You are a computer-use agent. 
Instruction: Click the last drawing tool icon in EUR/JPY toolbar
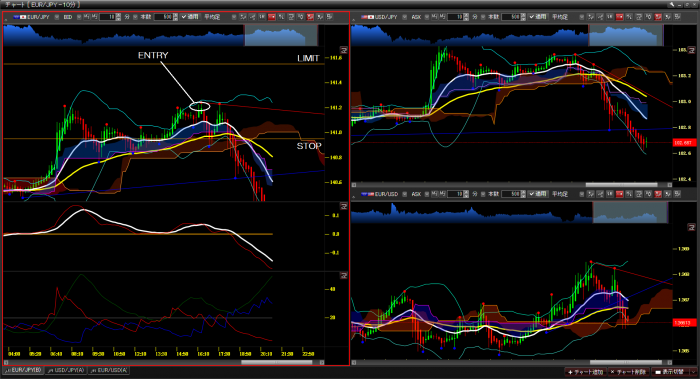[329, 17]
